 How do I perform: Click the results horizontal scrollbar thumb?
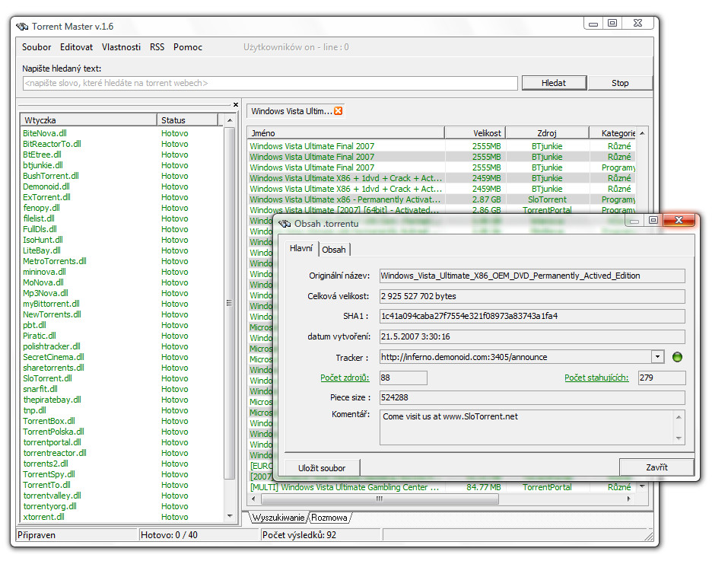(x=380, y=499)
